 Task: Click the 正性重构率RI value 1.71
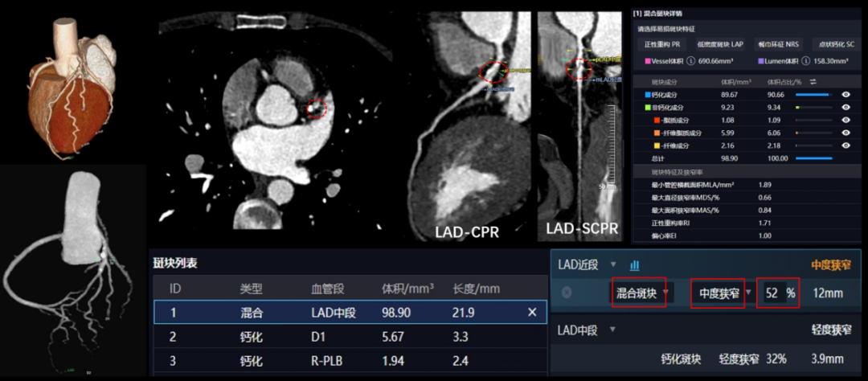pyautogui.click(x=764, y=223)
